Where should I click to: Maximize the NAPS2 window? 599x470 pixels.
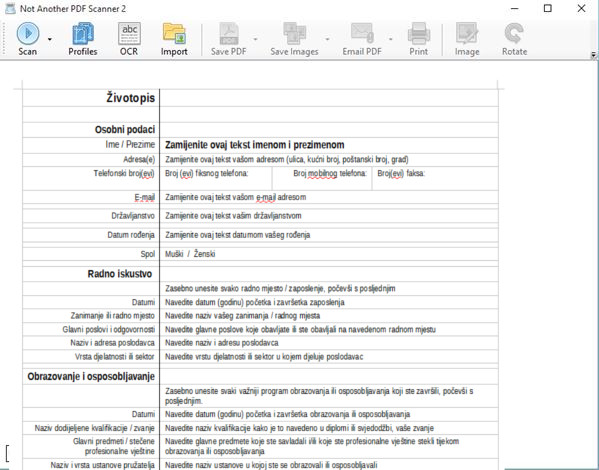coord(547,8)
